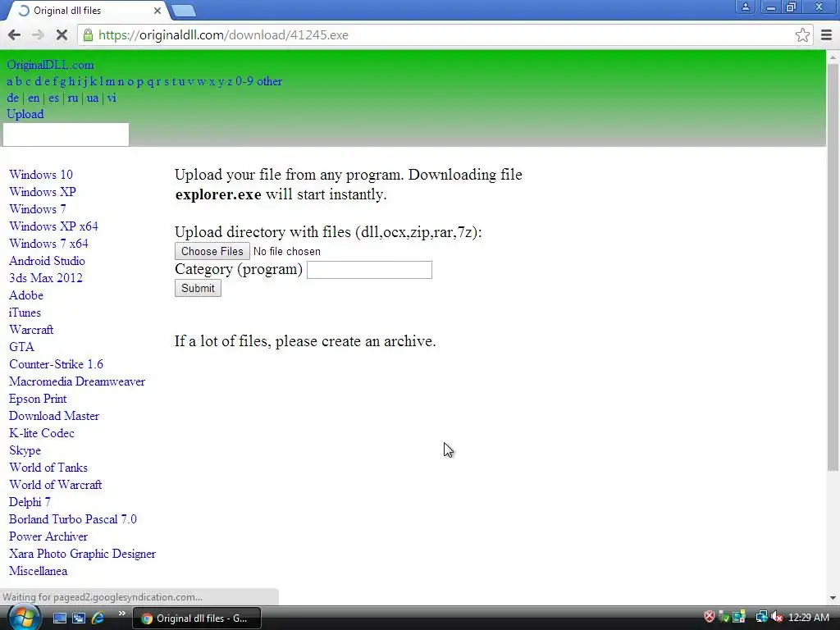
Task: Click the Submit button
Action: click(x=198, y=288)
